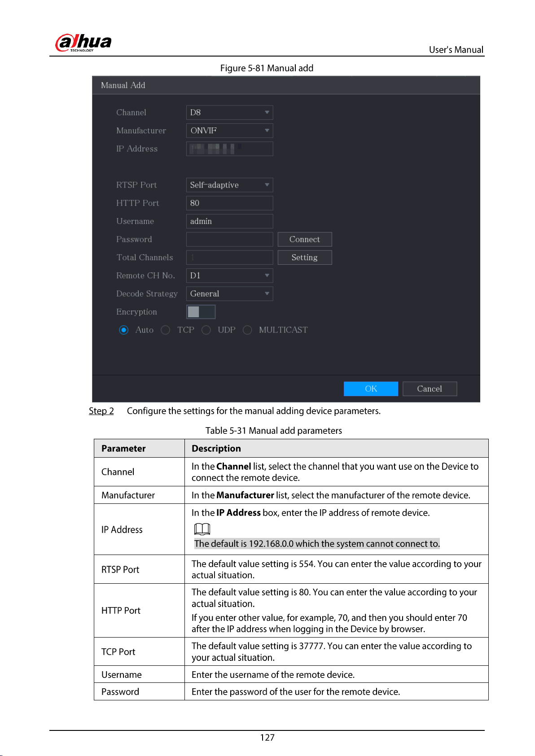Toggle the Encryption switch
Screen dimensions: 535x756
[201, 312]
